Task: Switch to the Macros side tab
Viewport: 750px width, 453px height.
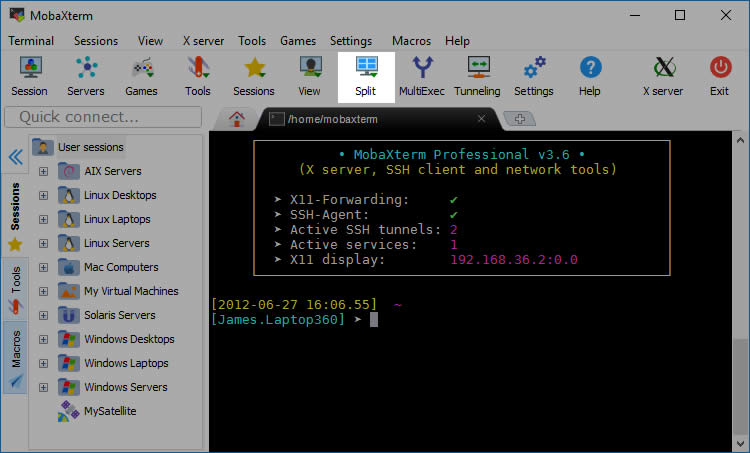Action: click(15, 355)
